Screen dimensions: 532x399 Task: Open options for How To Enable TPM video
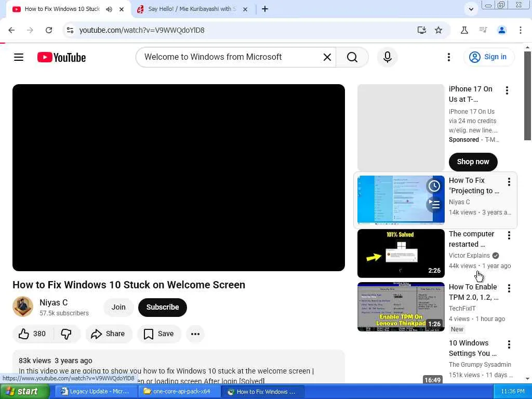click(509, 288)
